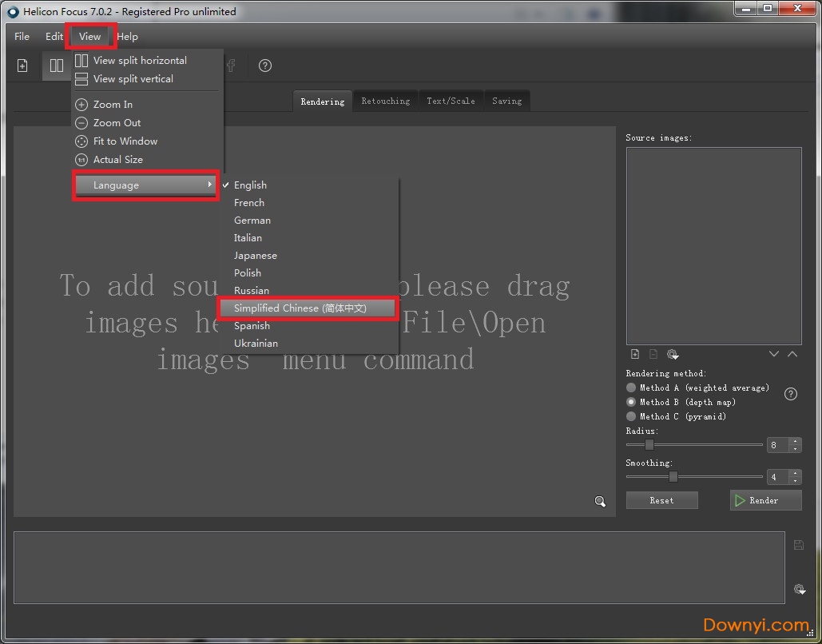Image resolution: width=822 pixels, height=644 pixels.
Task: Click the Smoothing slider handle
Action: click(x=673, y=477)
